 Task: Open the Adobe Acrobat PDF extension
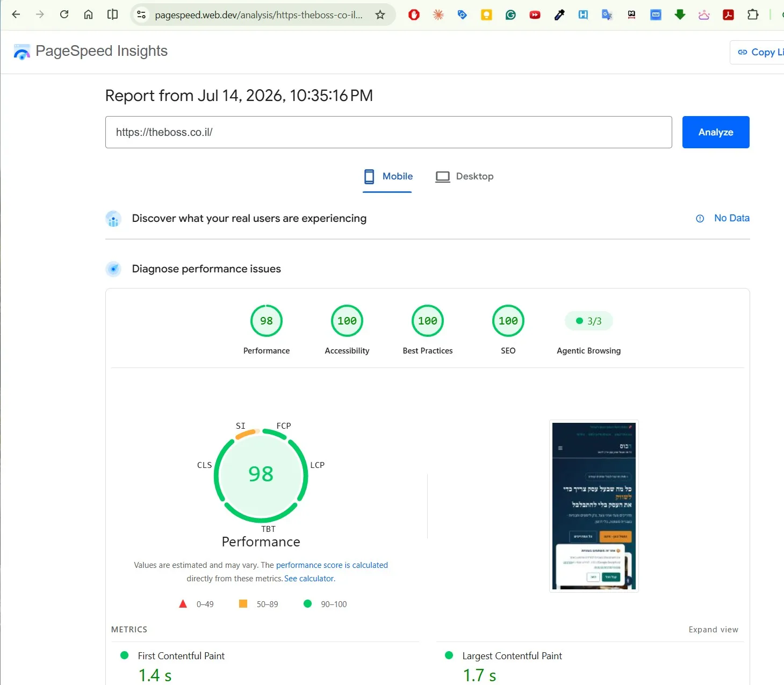(728, 15)
